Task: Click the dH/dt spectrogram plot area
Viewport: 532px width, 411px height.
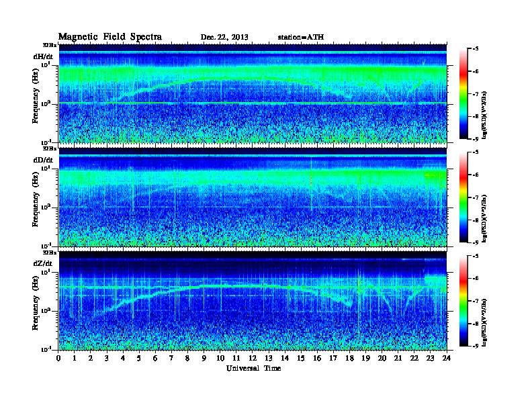Action: coord(253,93)
